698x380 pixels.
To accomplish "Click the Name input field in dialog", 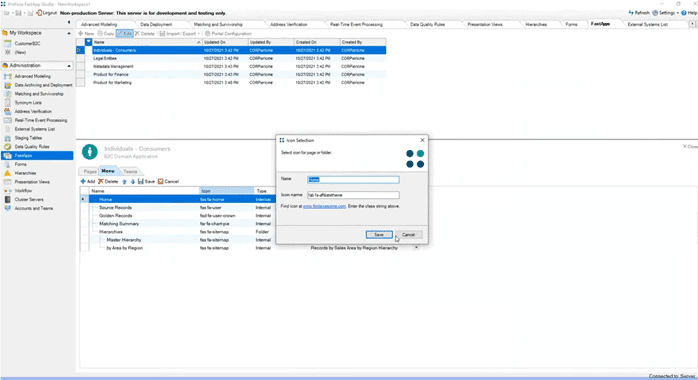I will click(353, 179).
